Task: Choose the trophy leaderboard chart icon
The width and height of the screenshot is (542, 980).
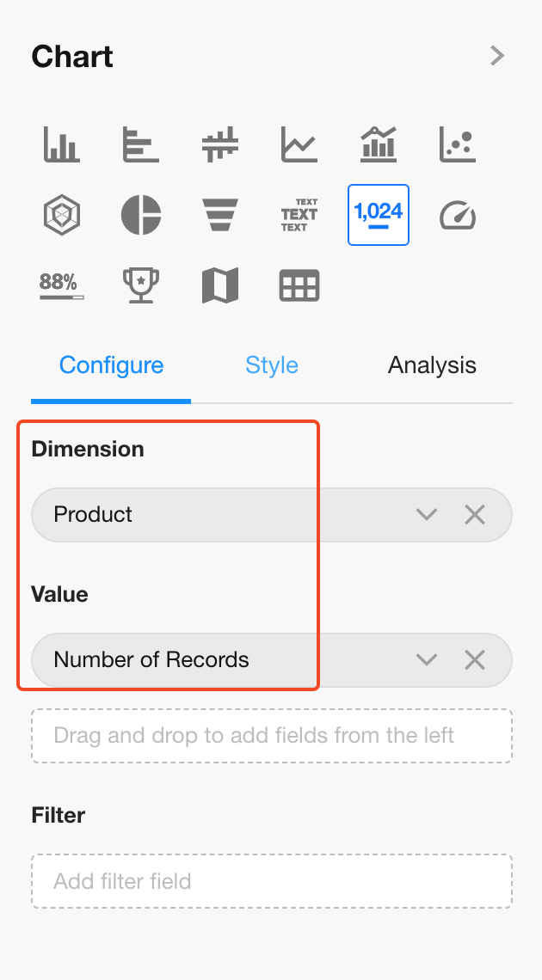Action: point(140,285)
